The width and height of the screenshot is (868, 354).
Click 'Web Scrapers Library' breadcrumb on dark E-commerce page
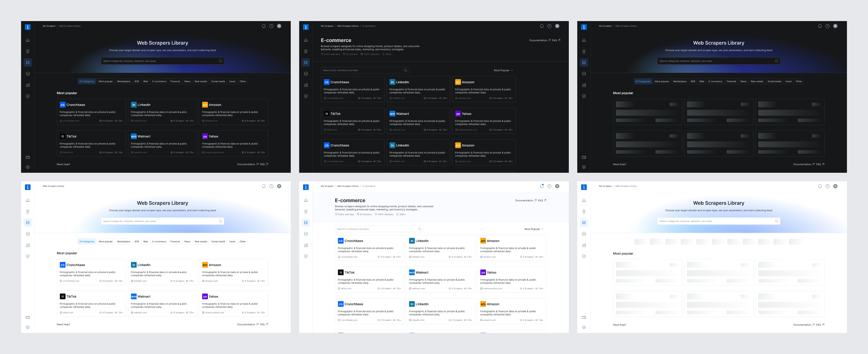[x=348, y=26]
